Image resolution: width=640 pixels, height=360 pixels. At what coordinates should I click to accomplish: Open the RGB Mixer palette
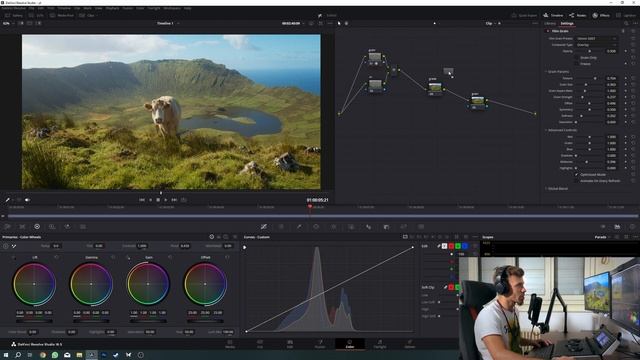click(67, 227)
